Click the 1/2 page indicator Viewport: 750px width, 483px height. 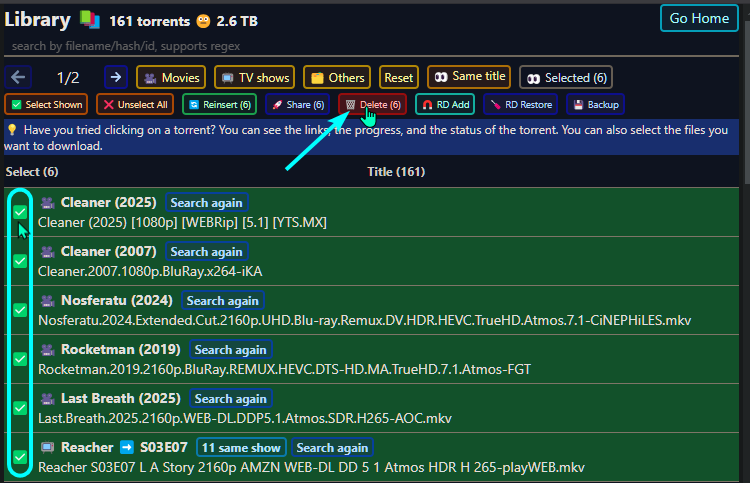coord(68,77)
